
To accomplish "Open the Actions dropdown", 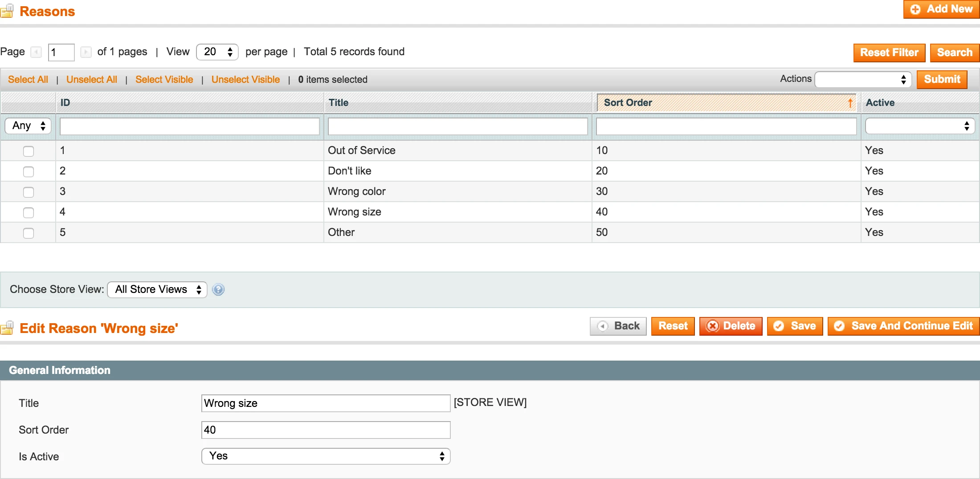I will (863, 79).
